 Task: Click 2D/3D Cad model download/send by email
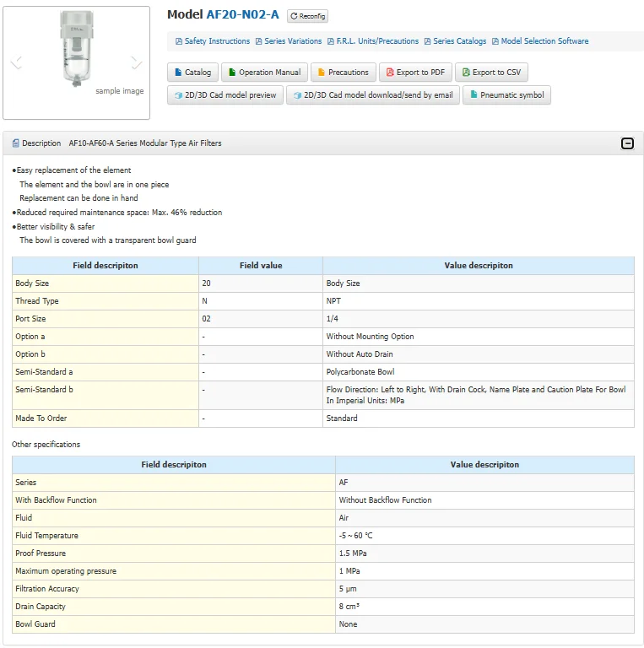click(x=373, y=95)
